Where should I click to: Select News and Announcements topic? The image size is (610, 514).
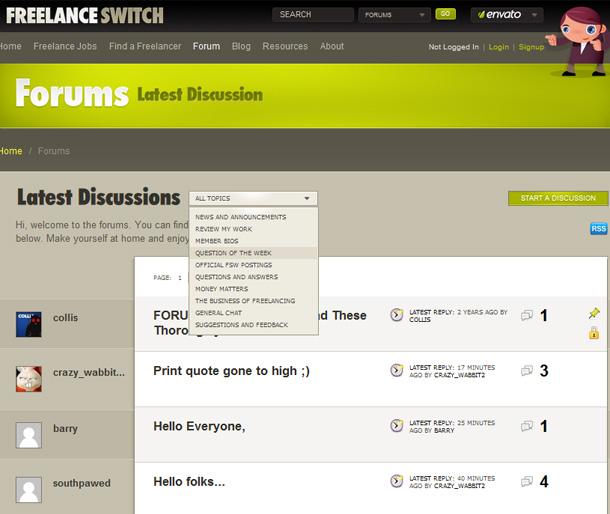click(x=240, y=217)
